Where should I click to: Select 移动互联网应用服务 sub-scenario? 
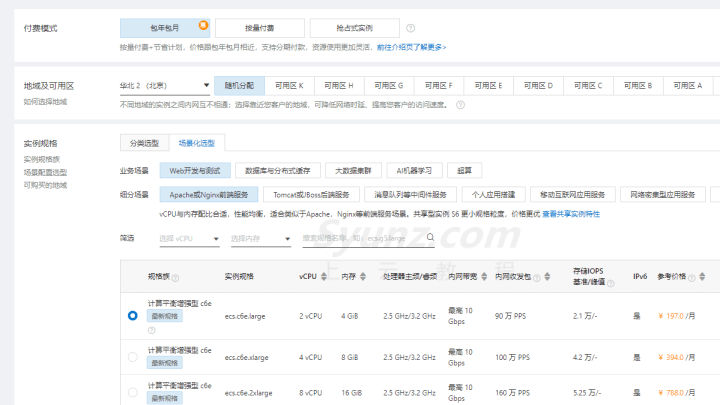573,195
